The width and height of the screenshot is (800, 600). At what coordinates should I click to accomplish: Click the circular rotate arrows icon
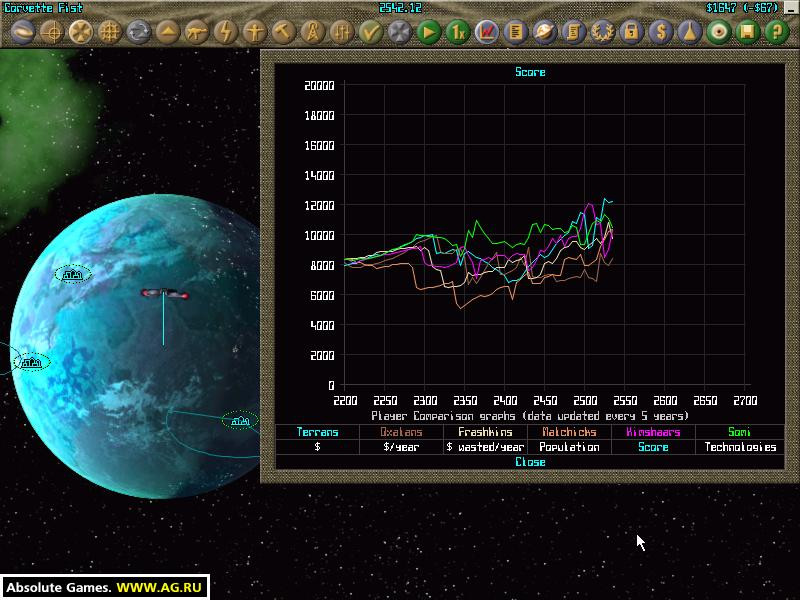pos(139,32)
